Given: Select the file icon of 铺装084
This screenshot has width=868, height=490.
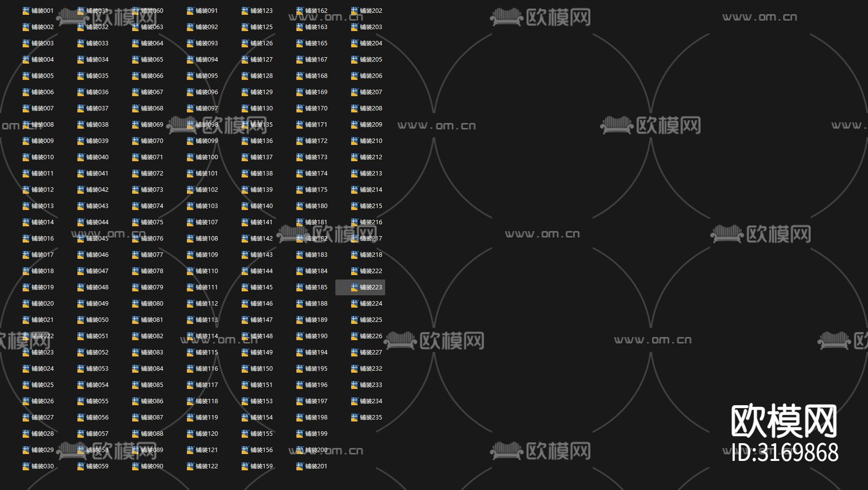Looking at the screenshot, I should pyautogui.click(x=135, y=369).
